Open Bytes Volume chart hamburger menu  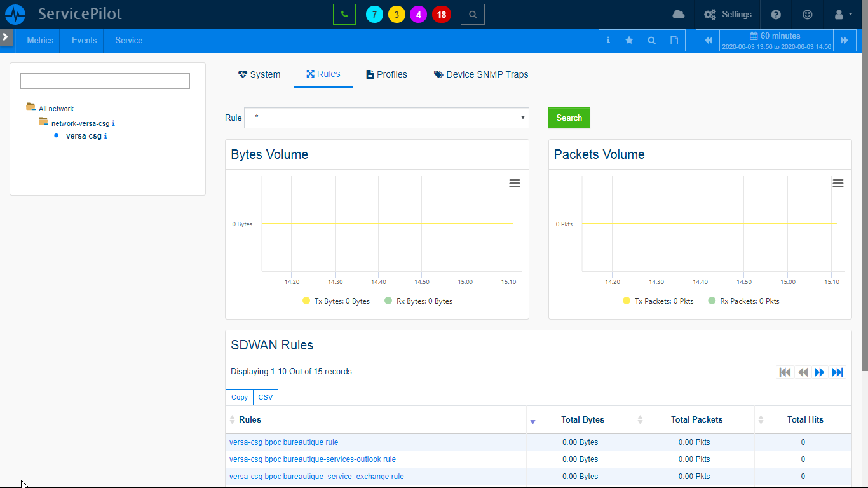click(515, 184)
